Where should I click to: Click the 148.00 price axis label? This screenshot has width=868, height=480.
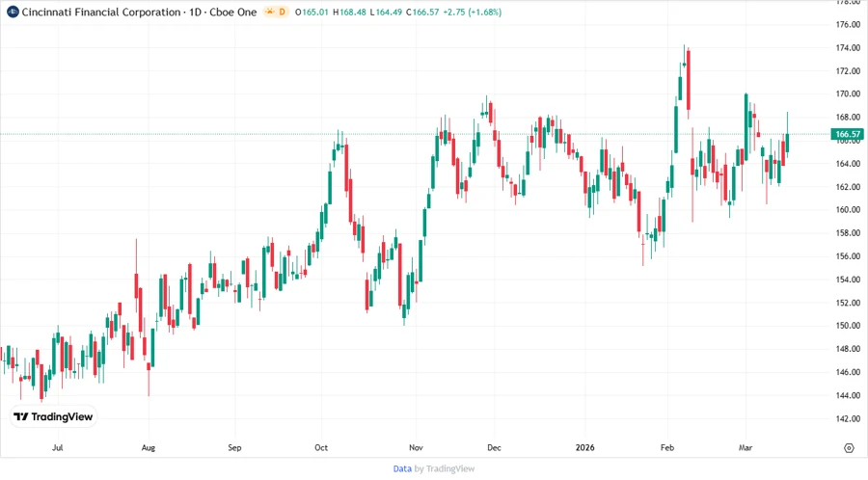tap(848, 348)
